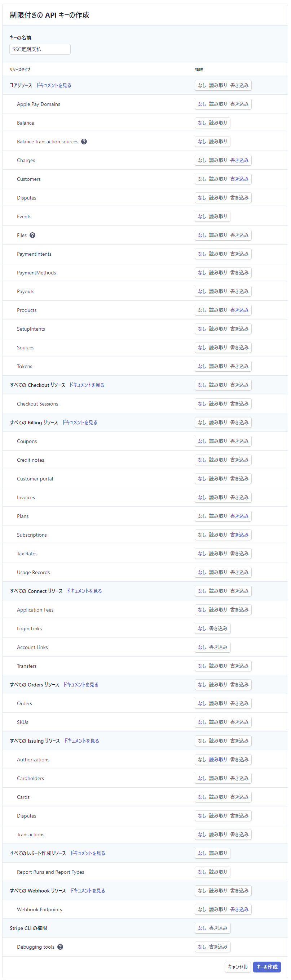Click help icon beside Debugging tools
Image resolution: width=291 pixels, height=980 pixels.
click(x=60, y=947)
